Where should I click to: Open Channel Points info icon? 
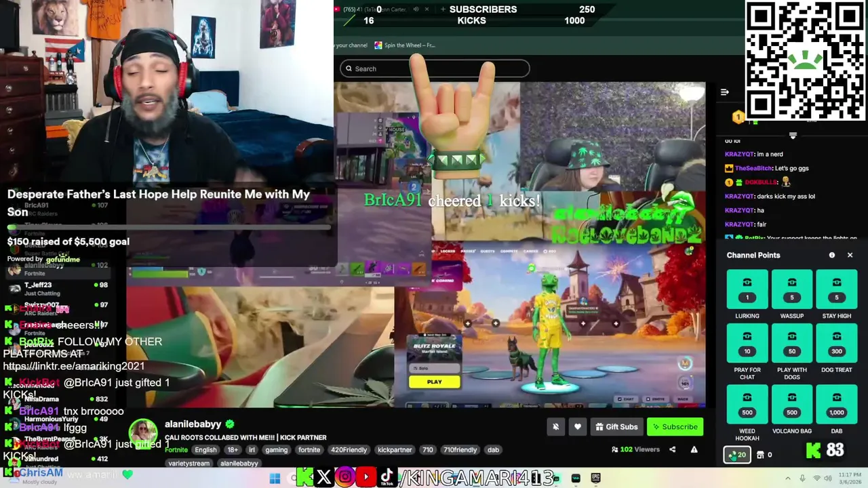click(832, 255)
